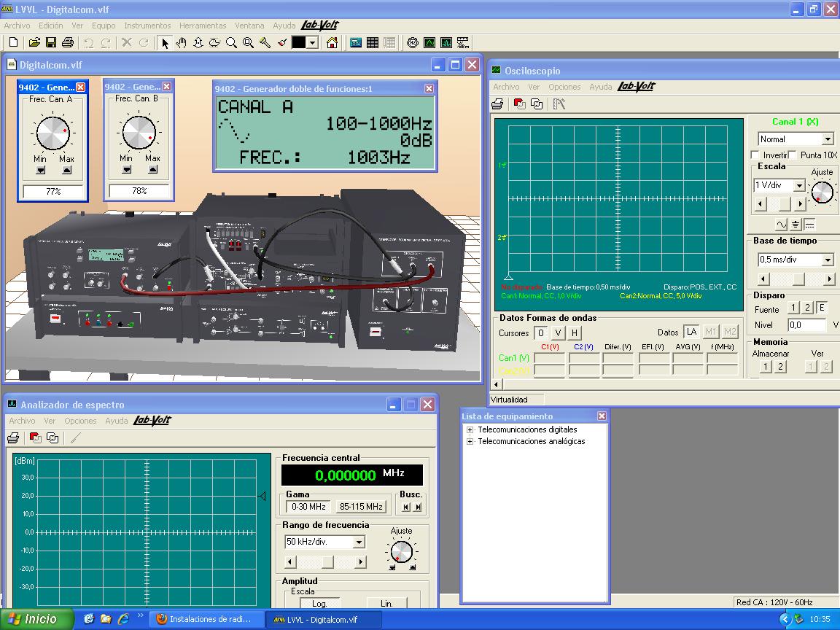Save the workspace with the floppy disk icon

click(51, 43)
